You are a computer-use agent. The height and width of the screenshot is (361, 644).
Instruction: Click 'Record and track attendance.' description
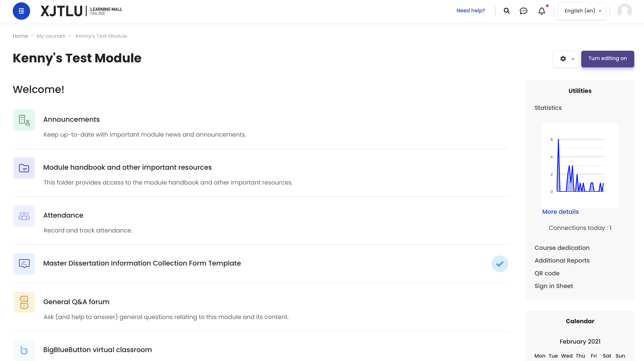(x=88, y=230)
